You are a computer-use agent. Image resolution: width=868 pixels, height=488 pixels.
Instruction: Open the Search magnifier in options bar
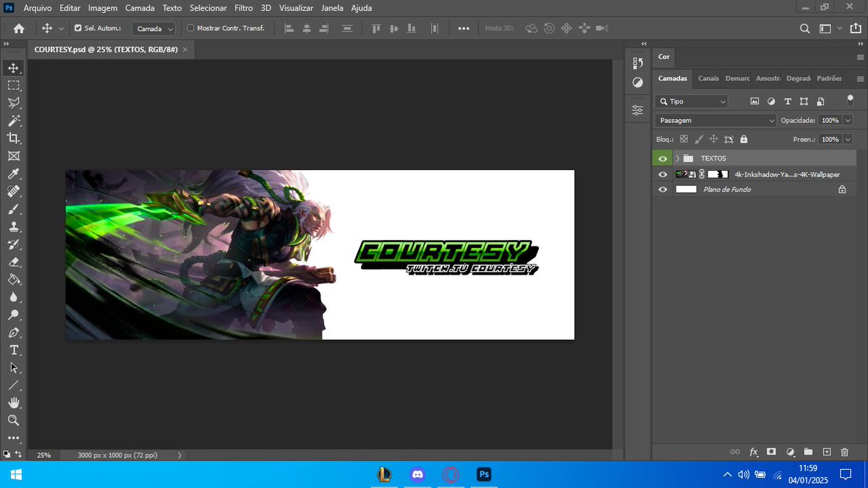(x=805, y=28)
